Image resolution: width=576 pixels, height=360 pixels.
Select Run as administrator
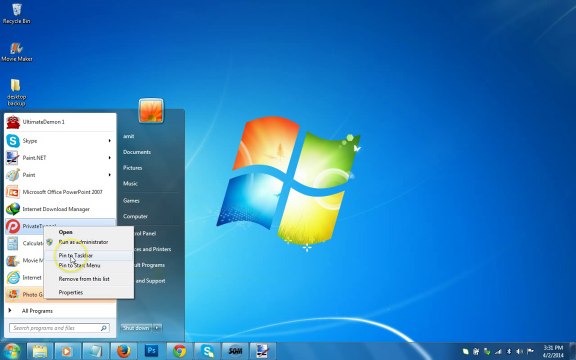[x=89, y=242]
